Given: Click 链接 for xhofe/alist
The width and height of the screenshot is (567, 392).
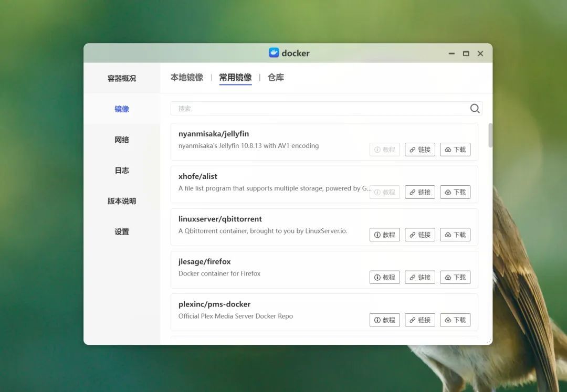Looking at the screenshot, I should click(x=420, y=192).
